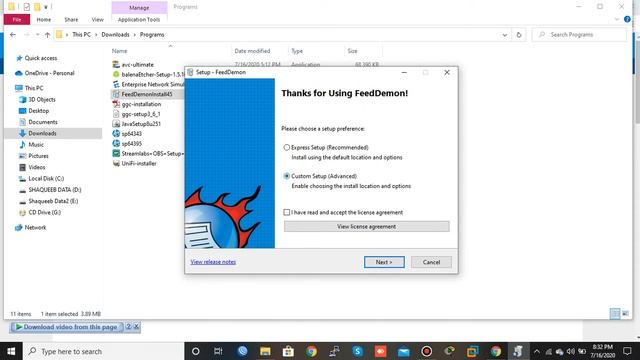Open SHAQUEEB DATA (D:) drive
The width and height of the screenshot is (640, 360).
tap(55, 190)
